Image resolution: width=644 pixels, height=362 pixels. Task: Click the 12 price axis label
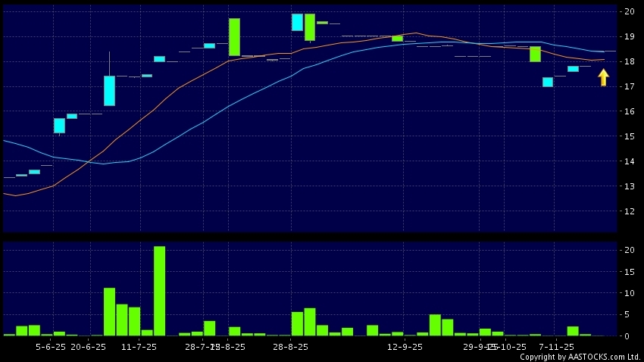tap(630, 211)
